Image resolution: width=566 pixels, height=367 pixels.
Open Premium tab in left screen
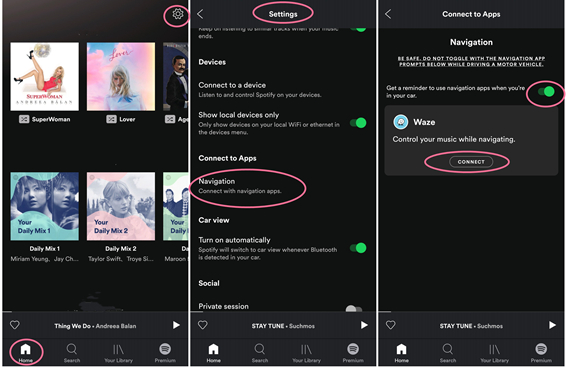[165, 353]
